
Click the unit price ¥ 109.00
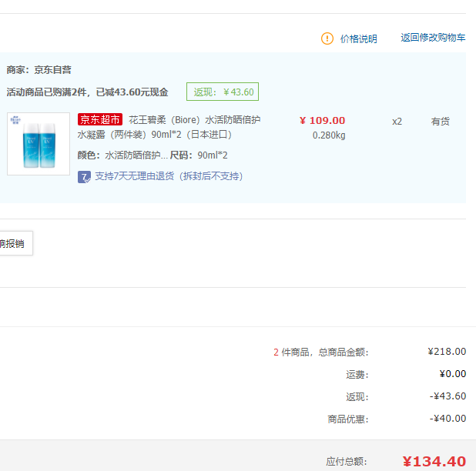(x=322, y=120)
